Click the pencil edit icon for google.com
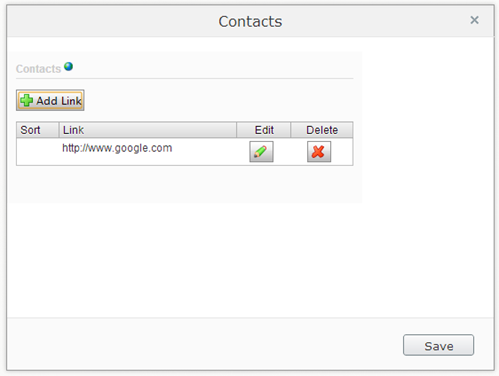 (261, 152)
